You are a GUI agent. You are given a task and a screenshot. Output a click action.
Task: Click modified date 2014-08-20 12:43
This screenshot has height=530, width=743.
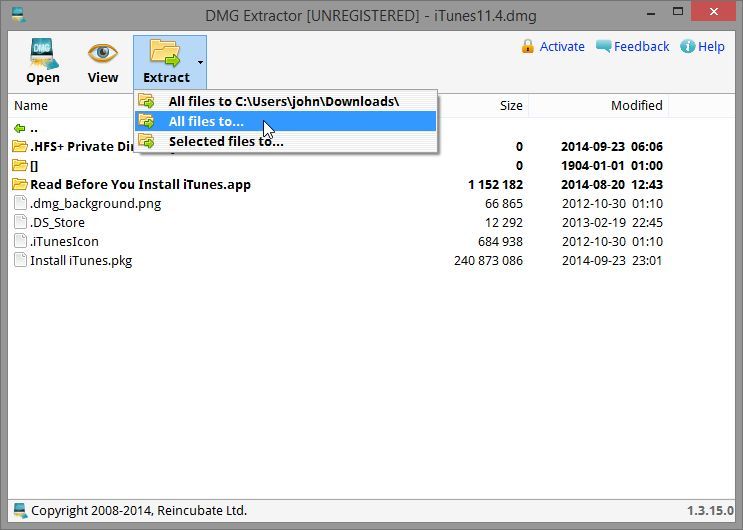tap(612, 184)
